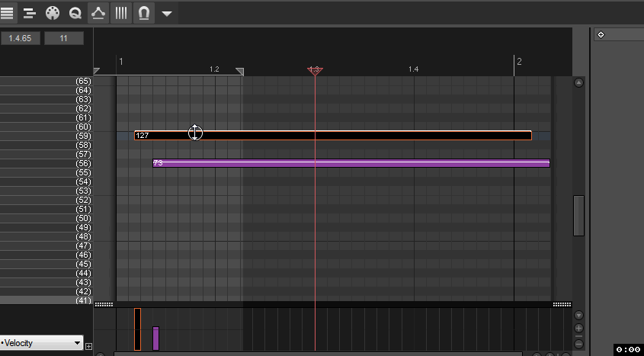Viewport: 644px width, 356px height.
Task: Click the purple velocity bar
Action: [156, 338]
